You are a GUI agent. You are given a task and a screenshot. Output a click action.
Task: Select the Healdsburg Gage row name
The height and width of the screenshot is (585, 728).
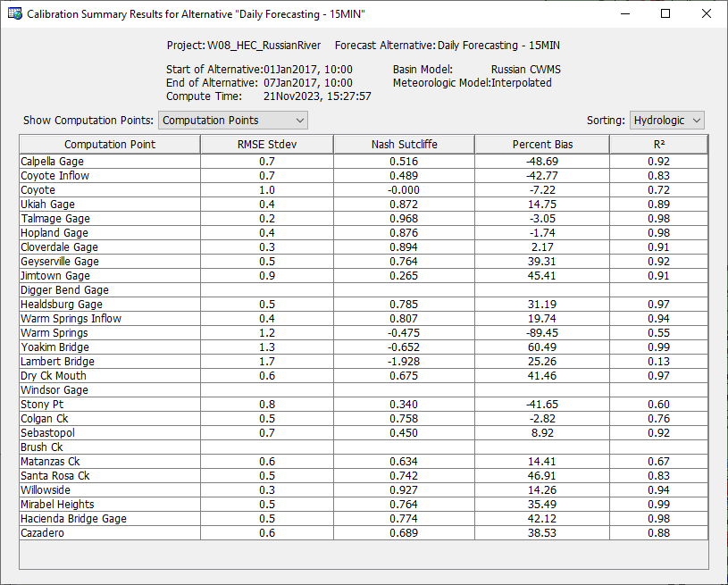[x=62, y=305]
